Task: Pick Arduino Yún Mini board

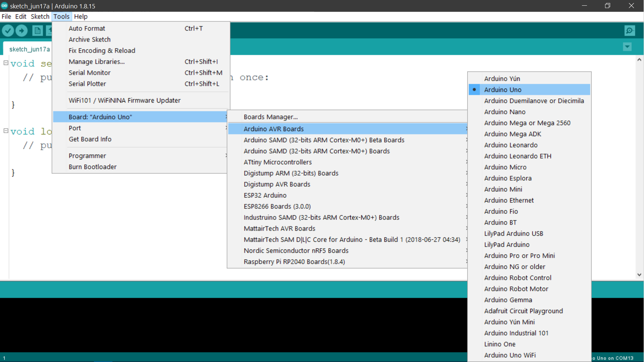Action: [x=529, y=322]
